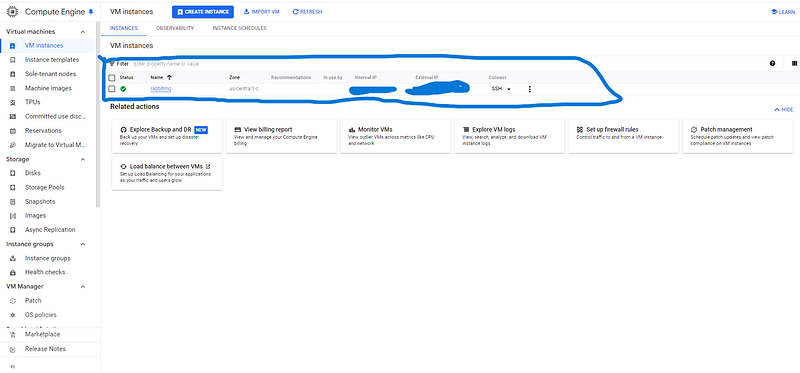Collapse the Instance groups section
Viewport: 800px width, 373px height.
[x=83, y=244]
